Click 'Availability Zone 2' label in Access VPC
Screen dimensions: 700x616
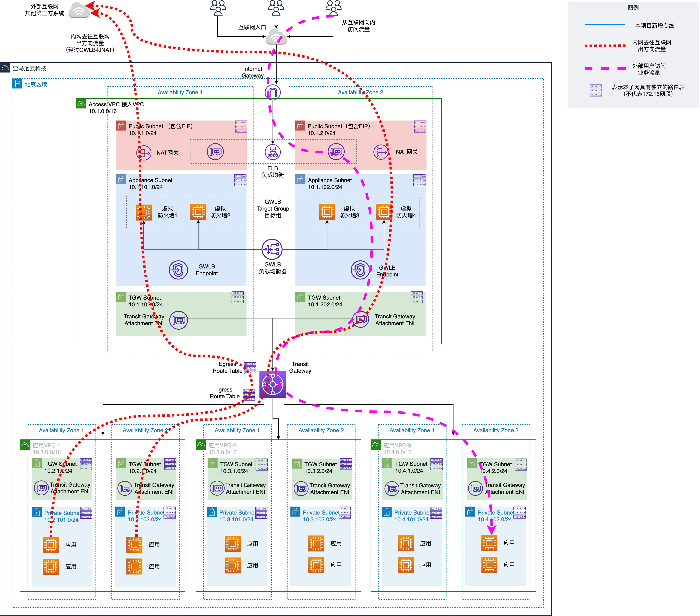point(360,92)
